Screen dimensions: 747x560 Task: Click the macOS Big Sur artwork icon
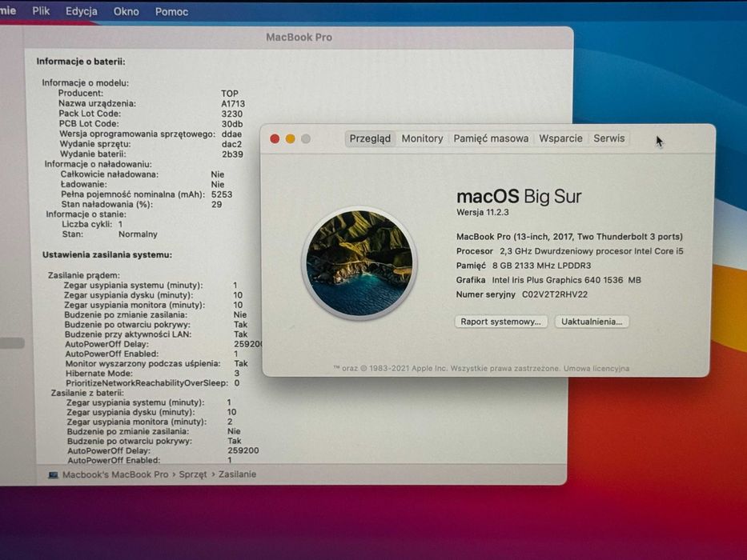tap(359, 263)
